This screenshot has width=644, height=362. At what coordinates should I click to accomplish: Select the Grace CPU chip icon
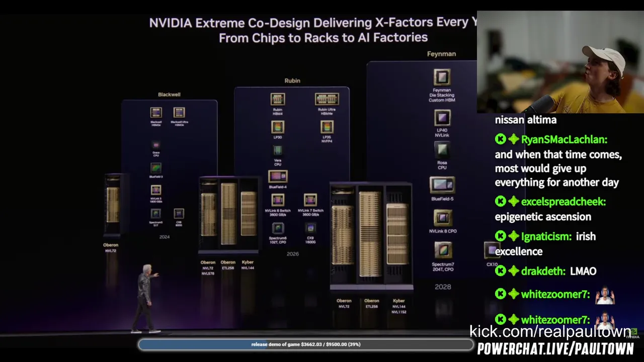(x=156, y=145)
